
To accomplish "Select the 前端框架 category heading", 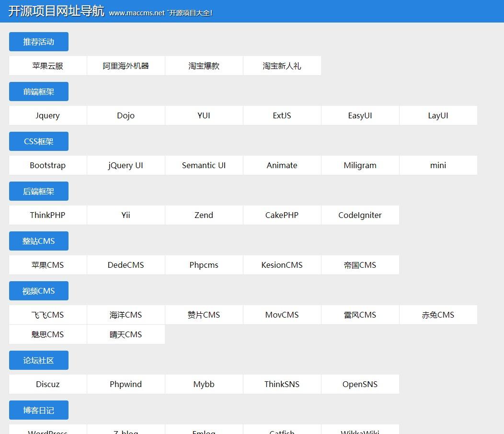I will tap(39, 91).
